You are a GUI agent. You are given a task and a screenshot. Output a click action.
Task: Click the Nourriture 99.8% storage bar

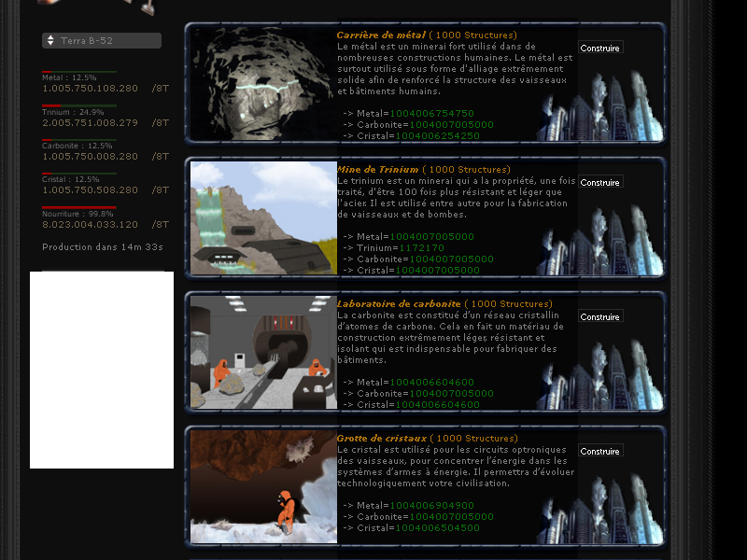tap(79, 207)
